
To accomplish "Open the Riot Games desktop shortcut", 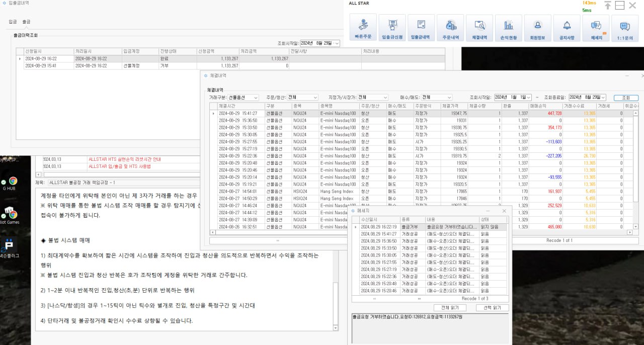I will [10, 215].
